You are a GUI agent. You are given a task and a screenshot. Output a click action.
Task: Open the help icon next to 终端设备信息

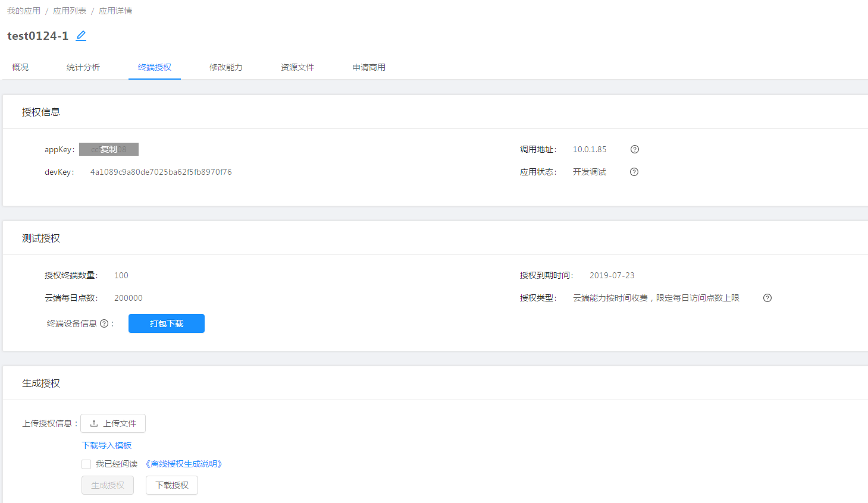[105, 323]
